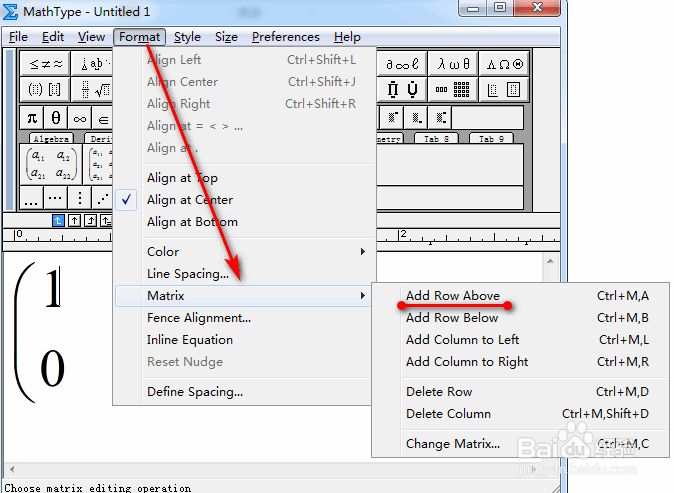The width and height of the screenshot is (674, 493).
Task: Click the top matrix cell containing 1
Action: 53,287
